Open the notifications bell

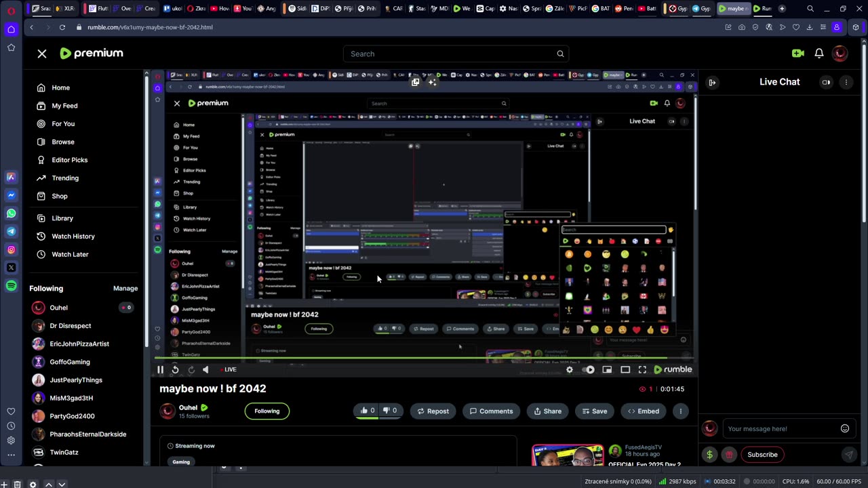819,54
